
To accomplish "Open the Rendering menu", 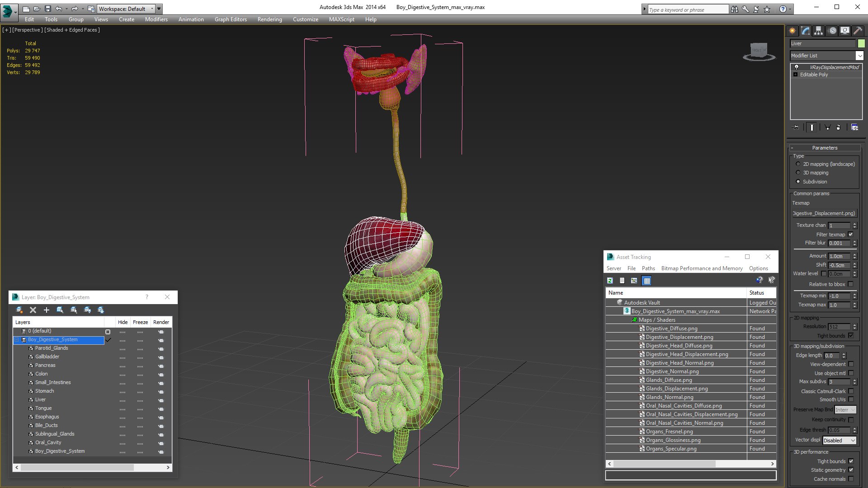I will (x=269, y=19).
